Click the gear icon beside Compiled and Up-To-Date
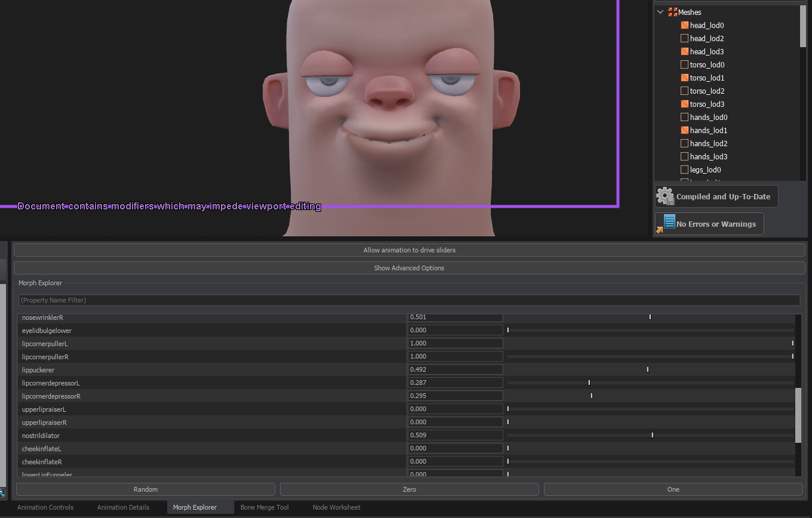The image size is (812, 518). click(665, 196)
